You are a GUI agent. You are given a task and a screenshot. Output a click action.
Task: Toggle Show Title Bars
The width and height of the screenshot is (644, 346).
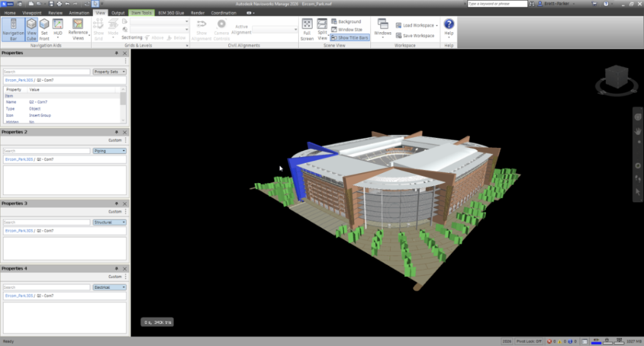pos(350,38)
